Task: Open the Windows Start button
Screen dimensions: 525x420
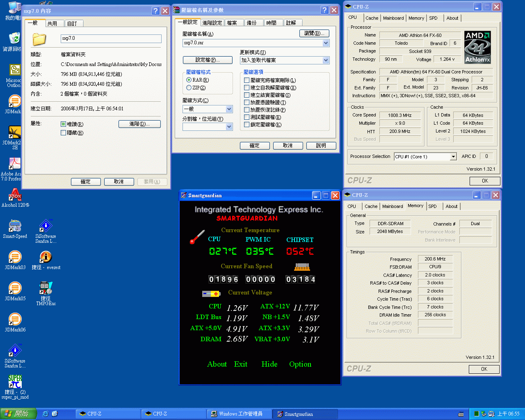Action: [x=18, y=414]
